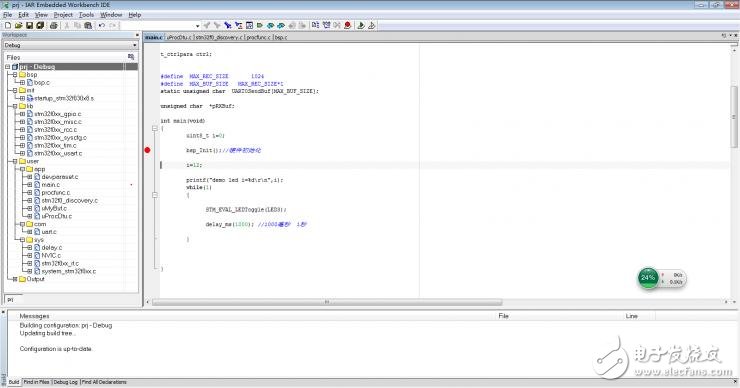The height and width of the screenshot is (388, 740).
Task: Open the Tools menu
Action: pyautogui.click(x=86, y=15)
